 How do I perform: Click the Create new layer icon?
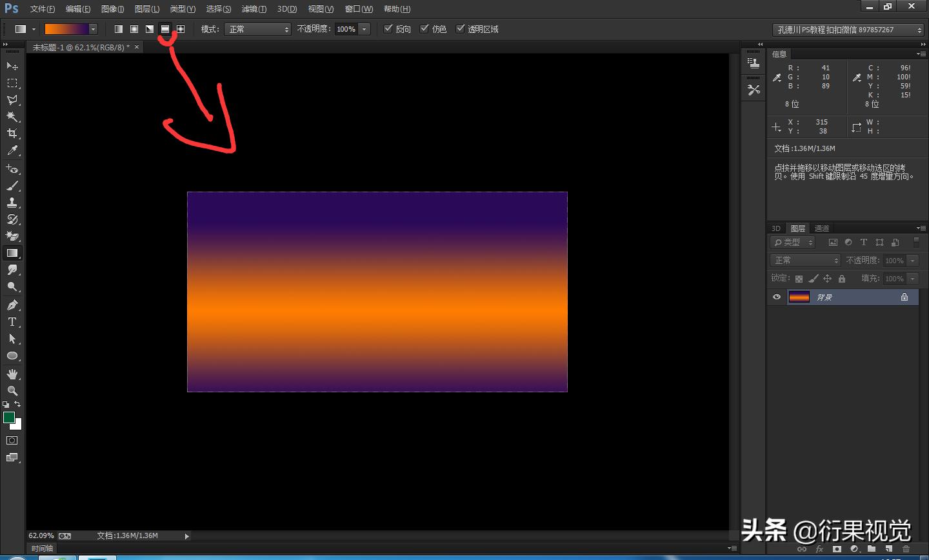click(887, 549)
